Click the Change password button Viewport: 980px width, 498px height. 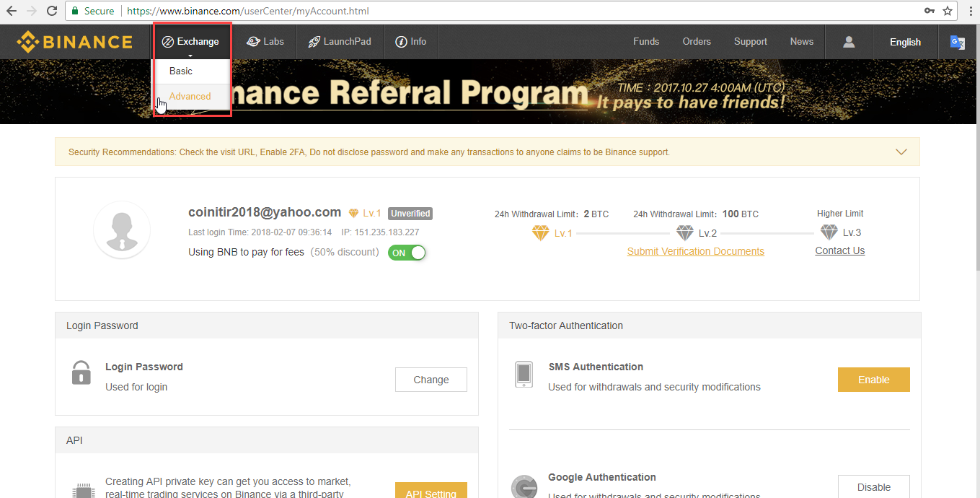(431, 380)
